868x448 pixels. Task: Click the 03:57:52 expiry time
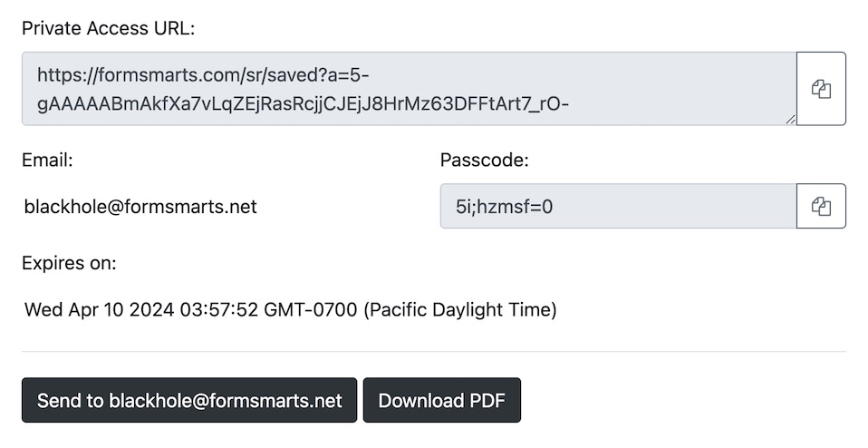click(x=219, y=309)
